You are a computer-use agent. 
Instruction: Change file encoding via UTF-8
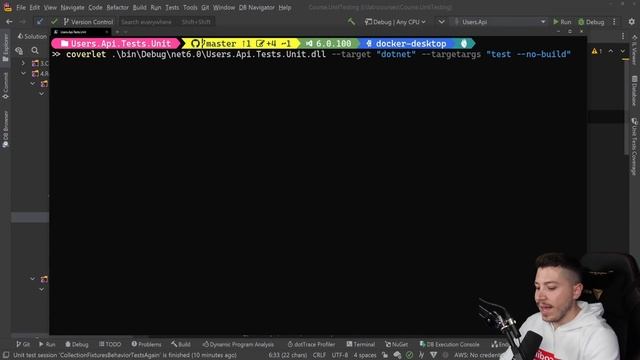[340, 356]
